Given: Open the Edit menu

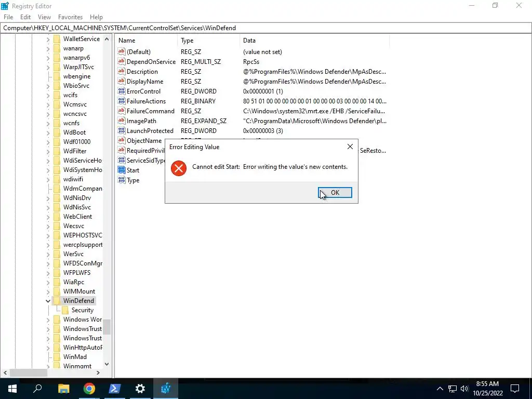Looking at the screenshot, I should tap(25, 17).
